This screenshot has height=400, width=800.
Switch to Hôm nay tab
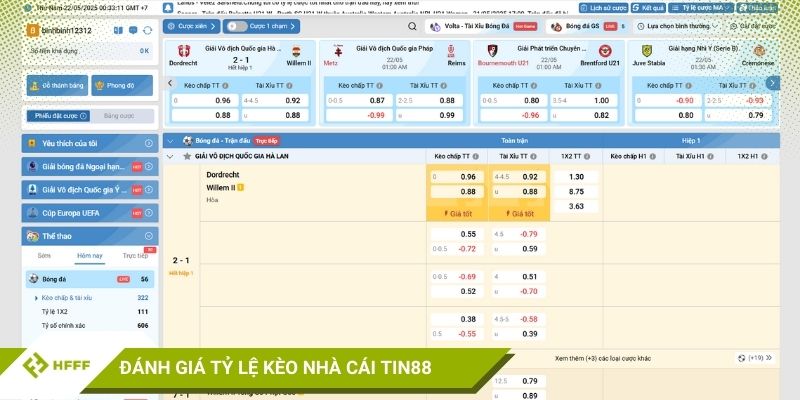tap(90, 256)
